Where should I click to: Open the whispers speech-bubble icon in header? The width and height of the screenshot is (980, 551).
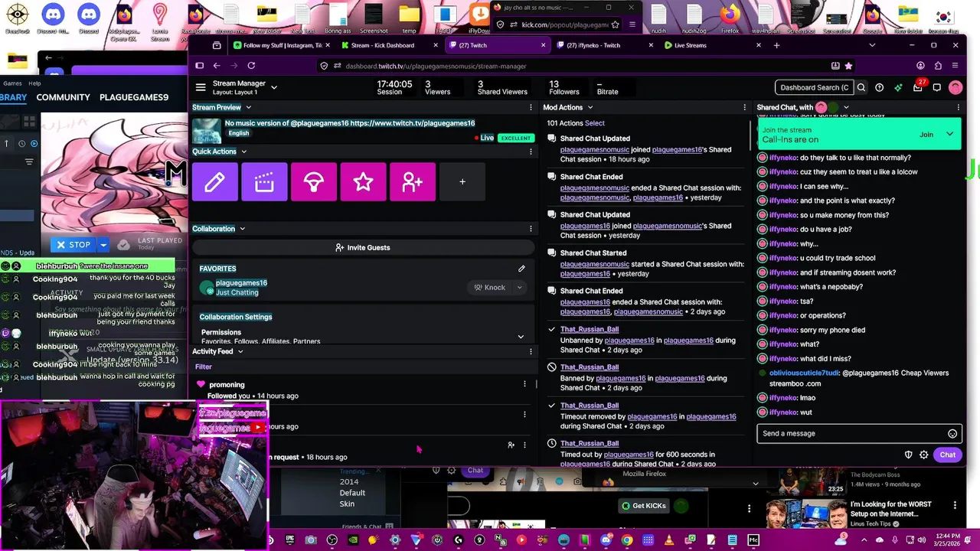[937, 87]
